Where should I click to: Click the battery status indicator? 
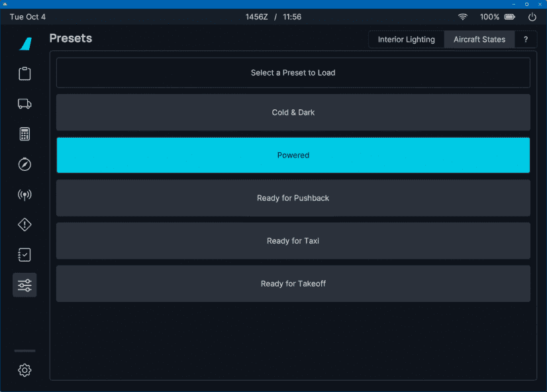(x=510, y=17)
